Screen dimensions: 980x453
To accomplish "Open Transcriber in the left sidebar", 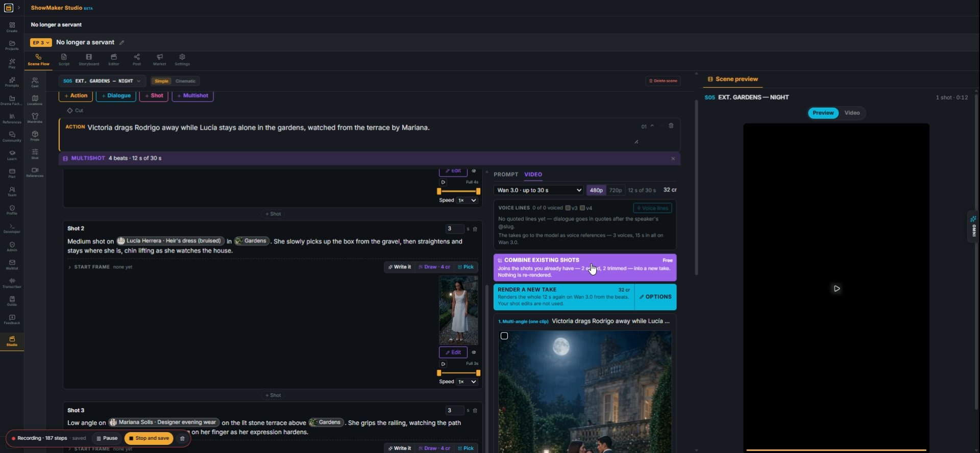I will click(12, 283).
